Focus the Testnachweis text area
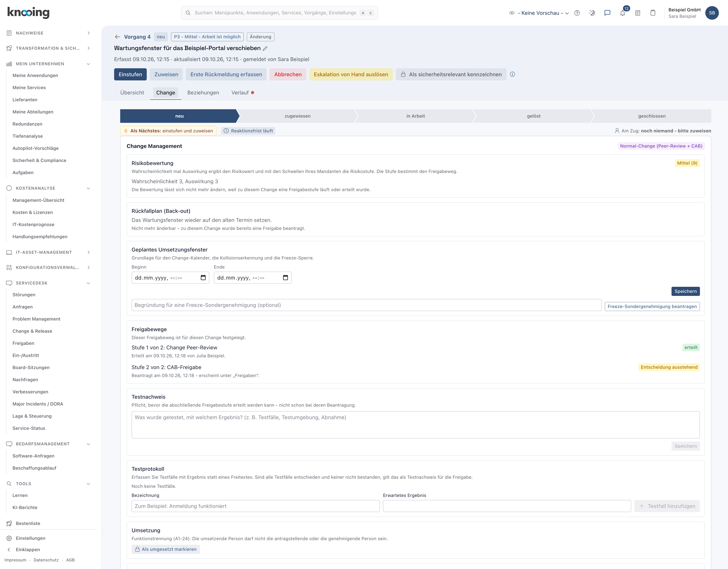Viewport: 728px width, 569px height. tap(415, 425)
